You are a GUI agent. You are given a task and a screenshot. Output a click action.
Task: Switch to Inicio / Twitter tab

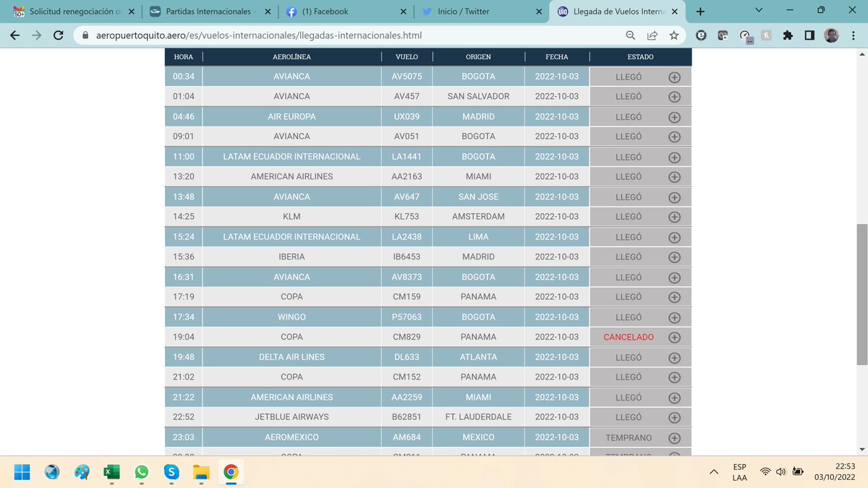coord(482,12)
